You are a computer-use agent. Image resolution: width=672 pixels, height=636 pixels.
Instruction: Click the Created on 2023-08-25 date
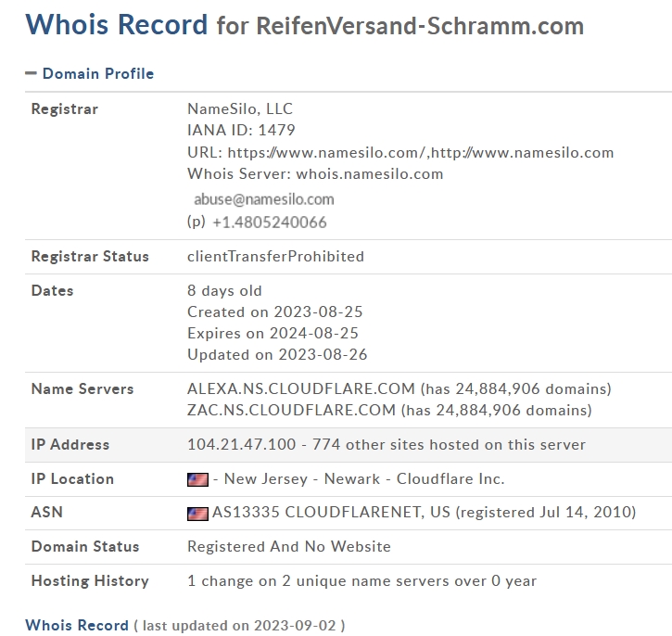point(274,312)
